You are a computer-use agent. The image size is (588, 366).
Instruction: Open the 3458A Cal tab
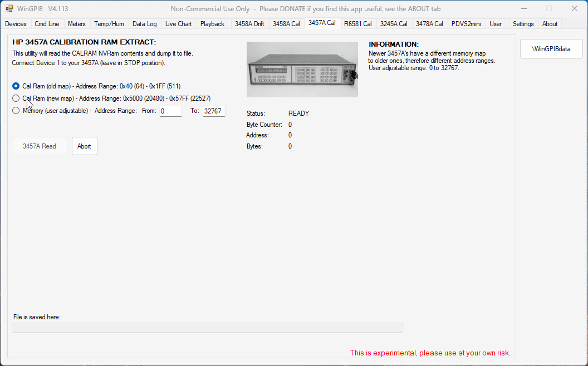pos(286,23)
